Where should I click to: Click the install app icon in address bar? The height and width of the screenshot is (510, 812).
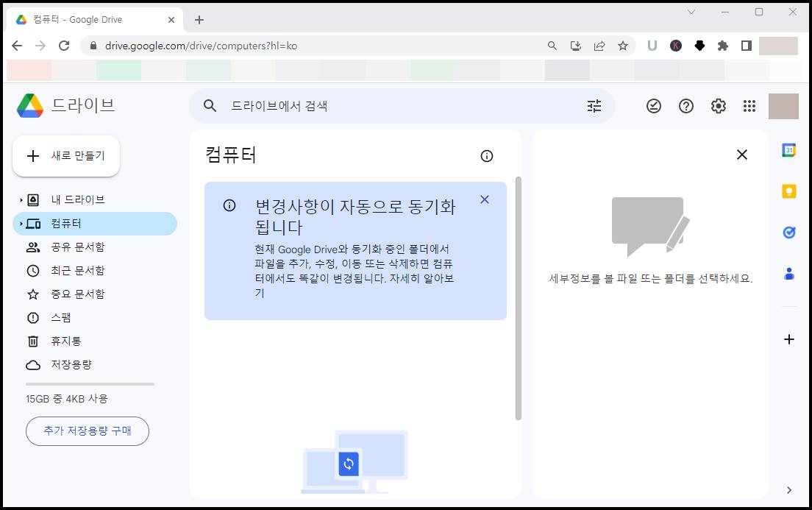pos(576,46)
